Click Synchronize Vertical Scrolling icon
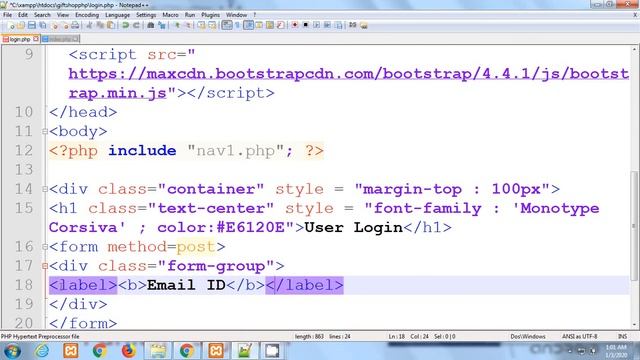Screen dimensions: 640x360 [202, 25]
